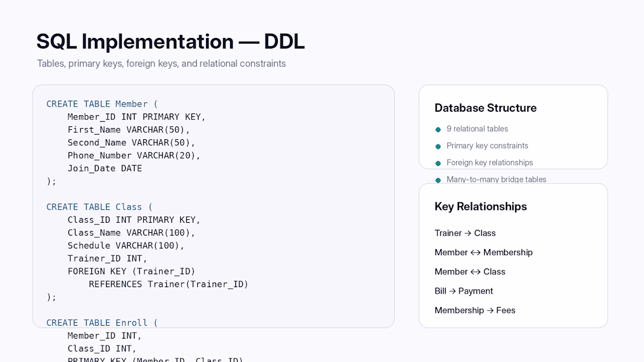Select the 'Bill → Payment' relationship
This screenshot has height=362, width=644.
coord(464,291)
